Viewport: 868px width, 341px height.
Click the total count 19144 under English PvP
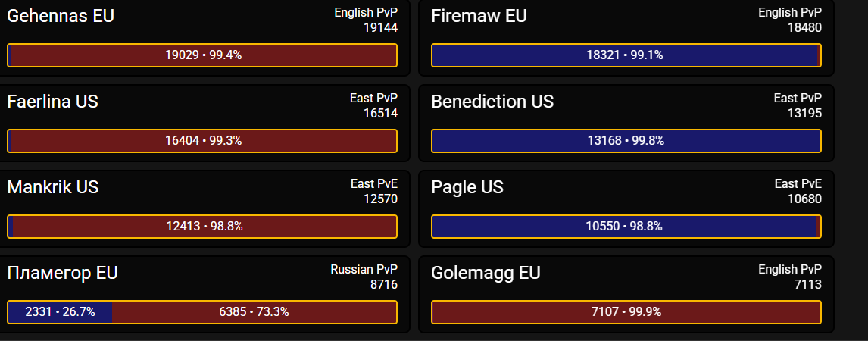click(380, 28)
